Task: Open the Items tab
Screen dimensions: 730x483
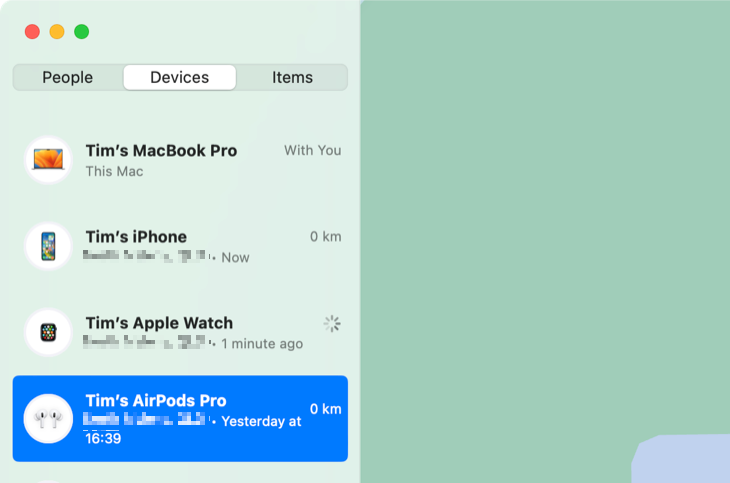Action: pyautogui.click(x=292, y=77)
